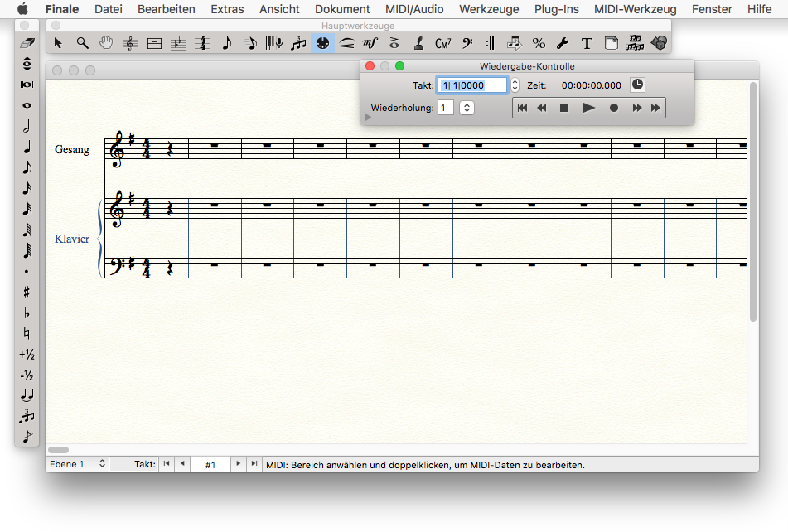Start recording with the Record button
Screen dimensions: 788x532
click(x=614, y=108)
